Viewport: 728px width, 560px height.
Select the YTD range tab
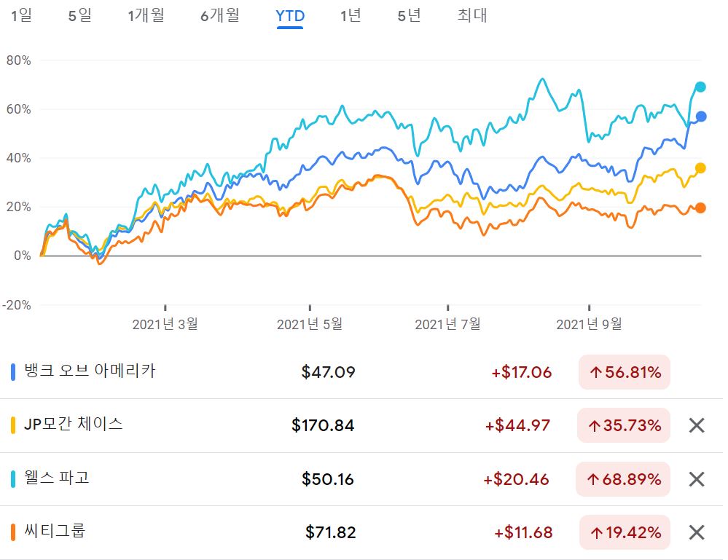tap(290, 16)
